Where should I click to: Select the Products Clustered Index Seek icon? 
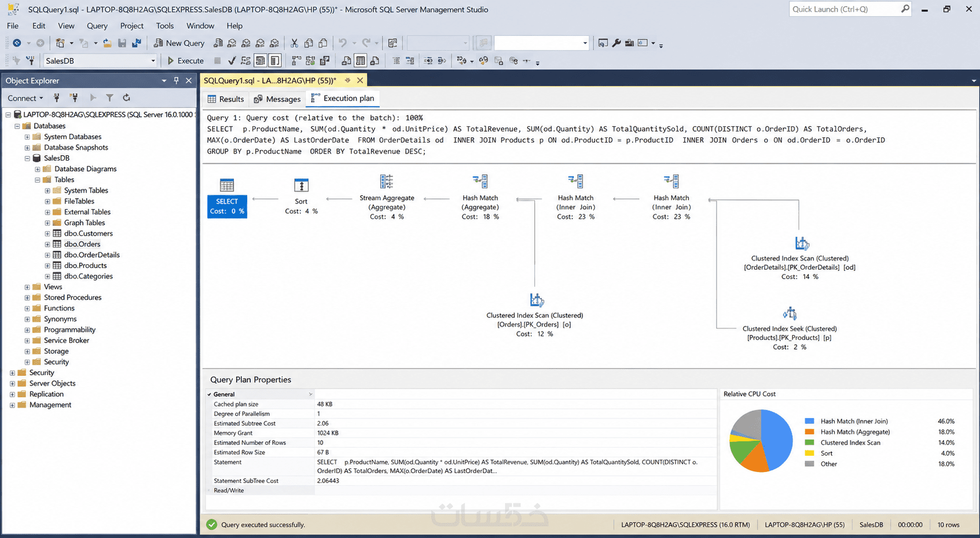[x=790, y=313]
